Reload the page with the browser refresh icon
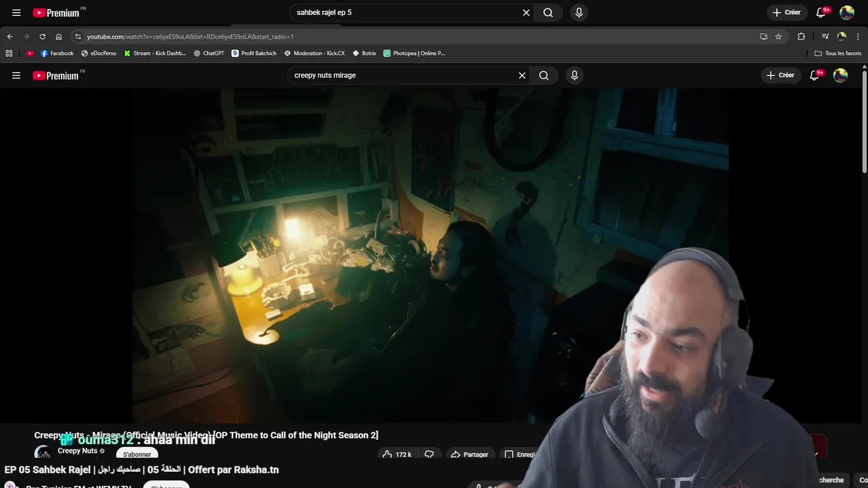 42,37
